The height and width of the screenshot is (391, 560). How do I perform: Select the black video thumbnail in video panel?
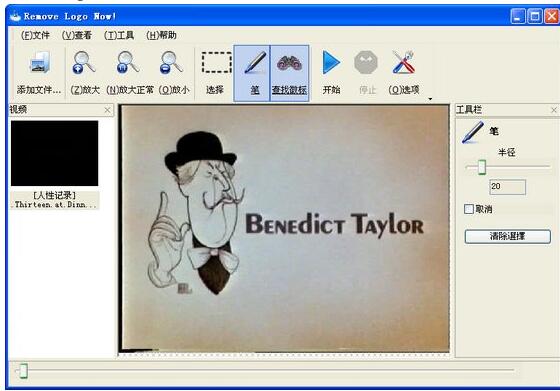[55, 153]
